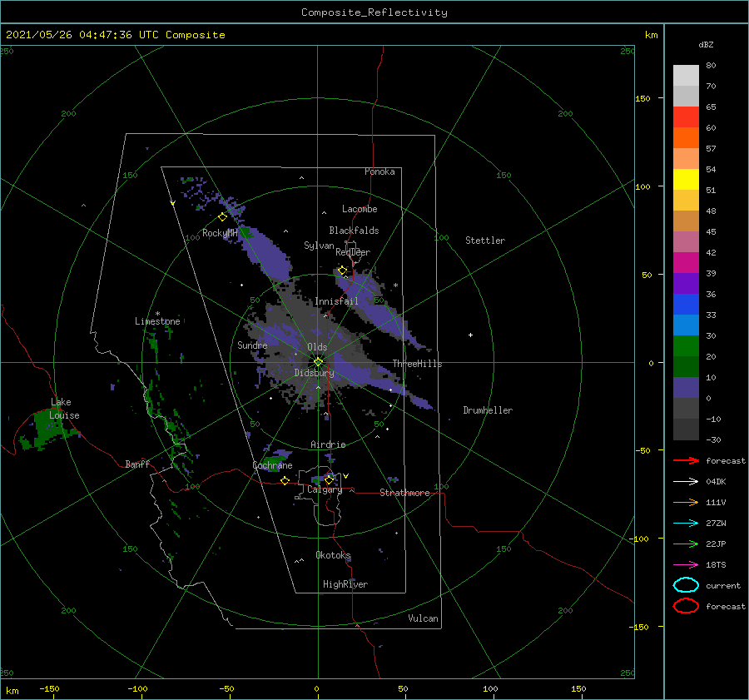Click the Cochrane city label

[x=272, y=465]
